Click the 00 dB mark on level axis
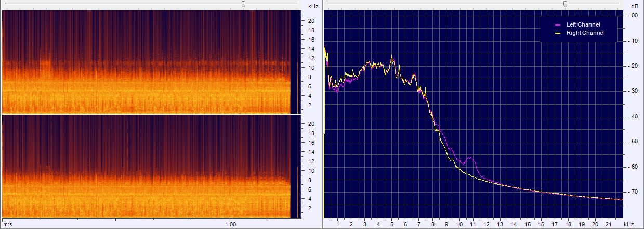 [x=634, y=16]
